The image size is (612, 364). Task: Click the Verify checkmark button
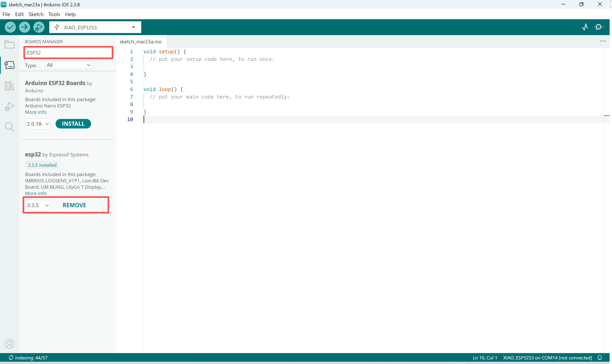[x=10, y=27]
